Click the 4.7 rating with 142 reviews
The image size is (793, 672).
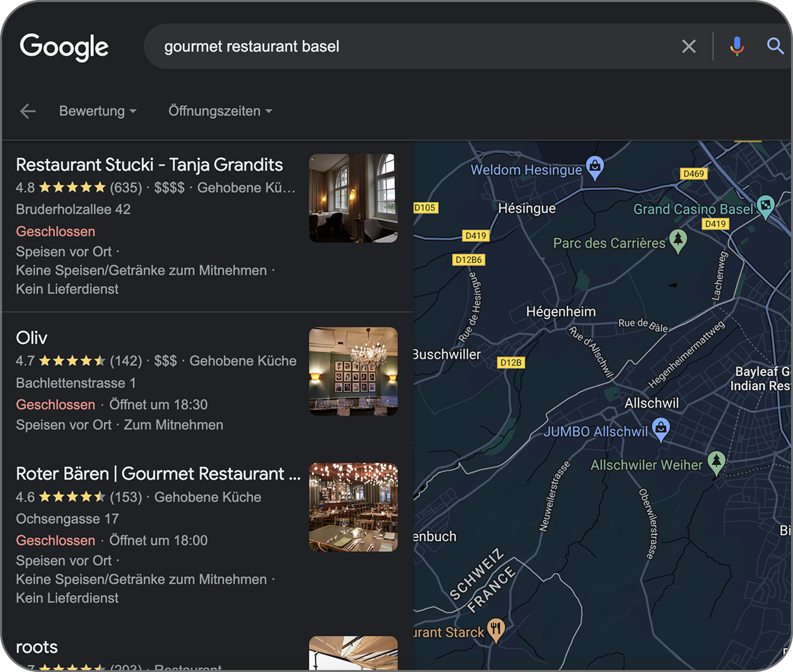pyautogui.click(x=79, y=361)
